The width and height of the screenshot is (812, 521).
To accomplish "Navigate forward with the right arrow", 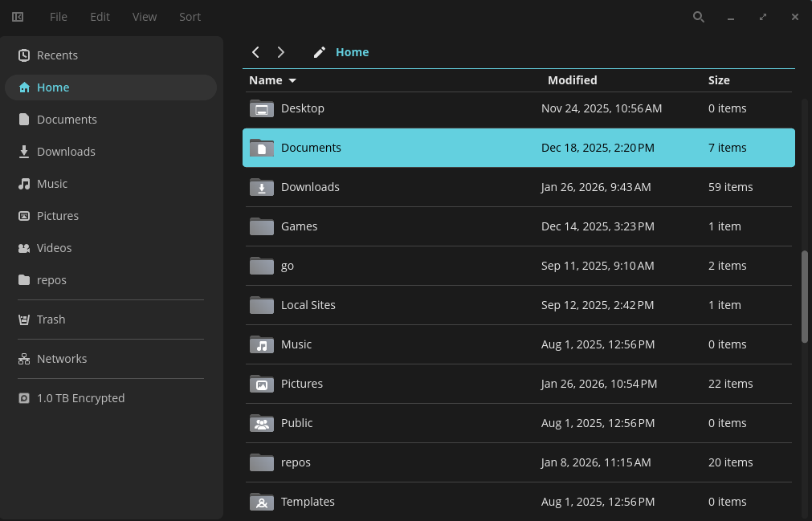I will 280,51.
